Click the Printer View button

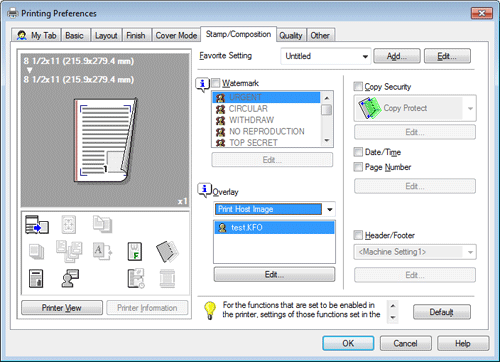point(62,308)
